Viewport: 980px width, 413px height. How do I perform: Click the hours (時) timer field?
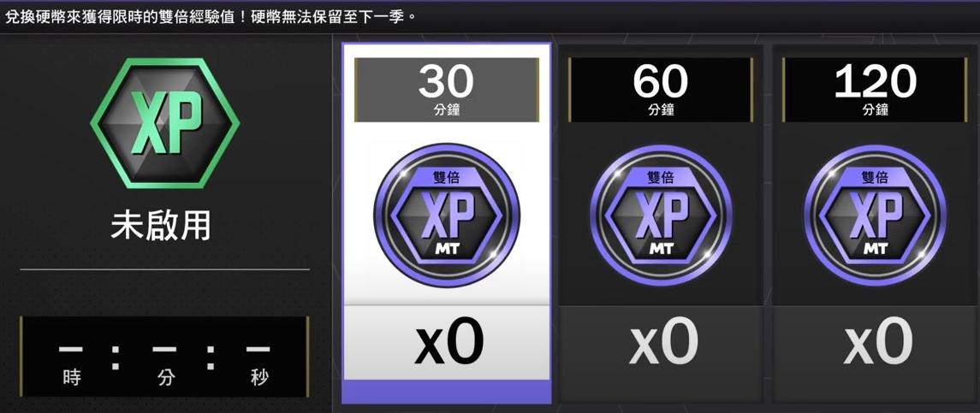tap(71, 363)
